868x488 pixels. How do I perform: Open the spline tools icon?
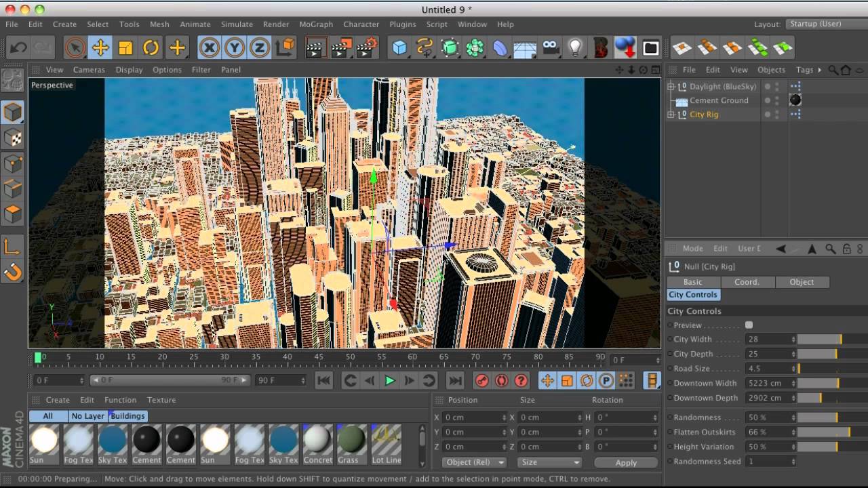(x=425, y=47)
